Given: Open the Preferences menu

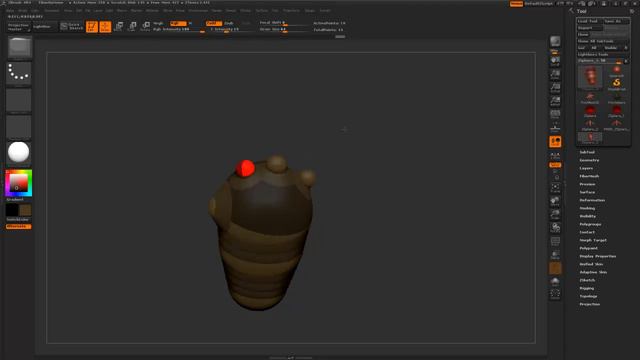Looking at the screenshot, I should (x=198, y=11).
